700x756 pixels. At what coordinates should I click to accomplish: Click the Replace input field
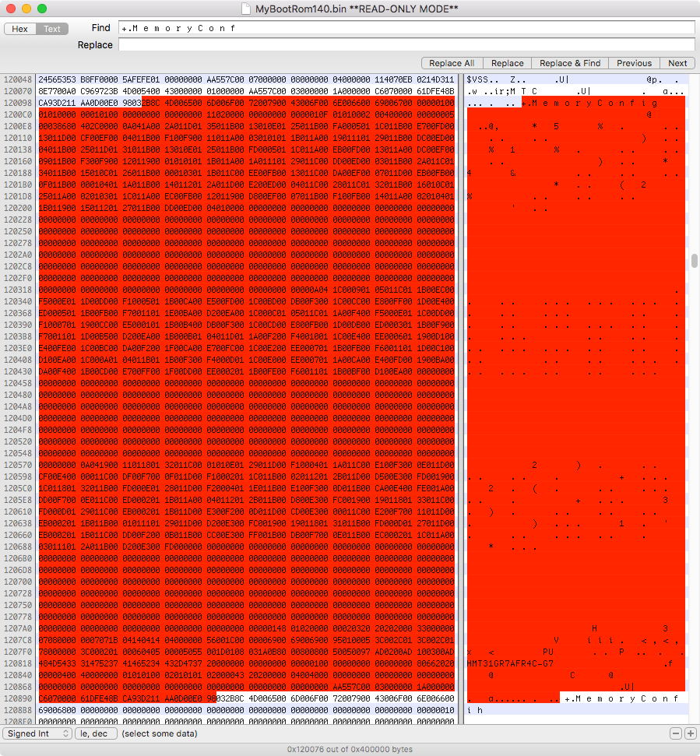pos(406,45)
